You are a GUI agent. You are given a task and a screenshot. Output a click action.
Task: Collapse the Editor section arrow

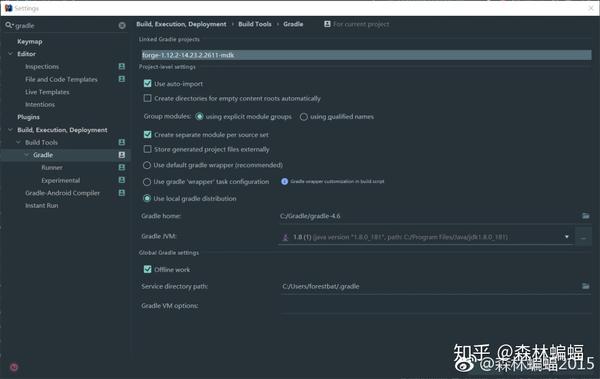pyautogui.click(x=10, y=54)
